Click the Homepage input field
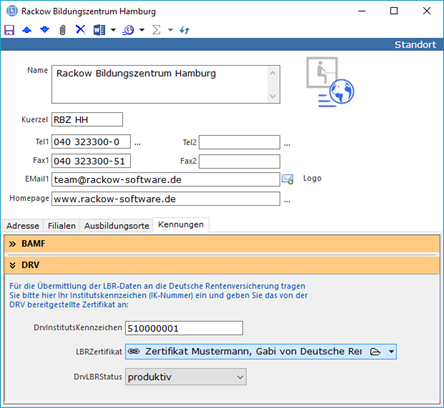 pos(166,199)
